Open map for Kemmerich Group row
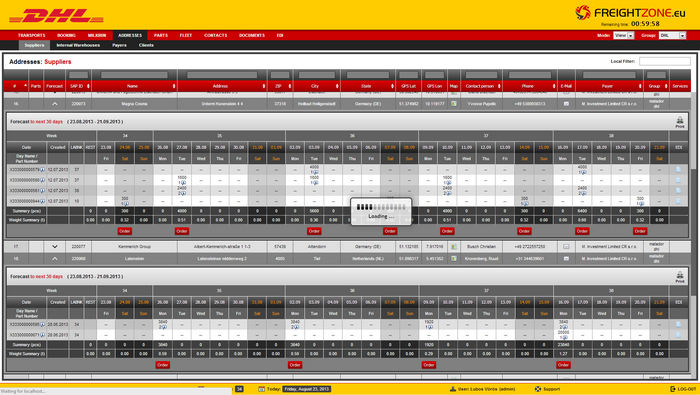The image size is (700, 395). coord(454,246)
